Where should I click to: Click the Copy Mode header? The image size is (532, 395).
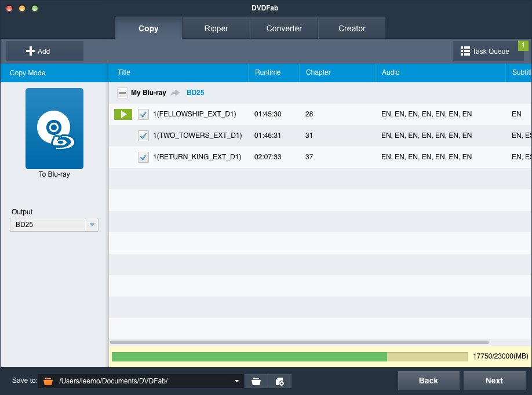(x=54, y=73)
